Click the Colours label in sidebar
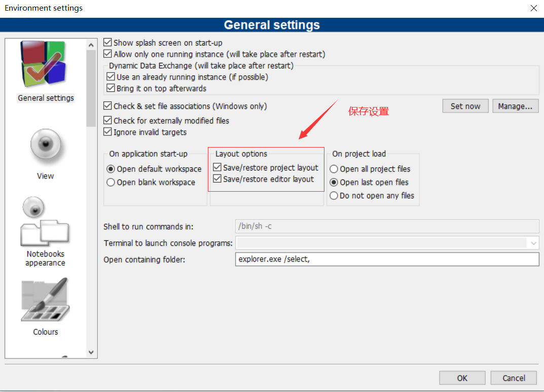Image resolution: width=544 pixels, height=392 pixels. tap(46, 332)
